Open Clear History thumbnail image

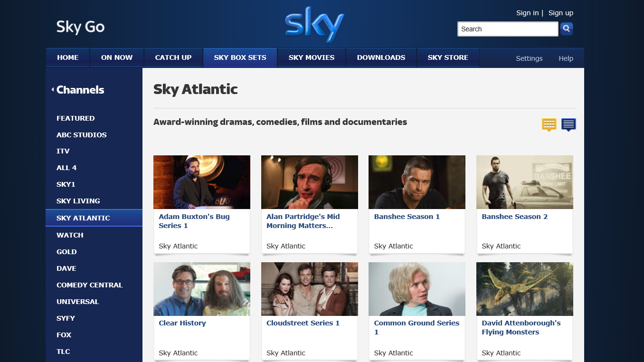[x=202, y=289]
